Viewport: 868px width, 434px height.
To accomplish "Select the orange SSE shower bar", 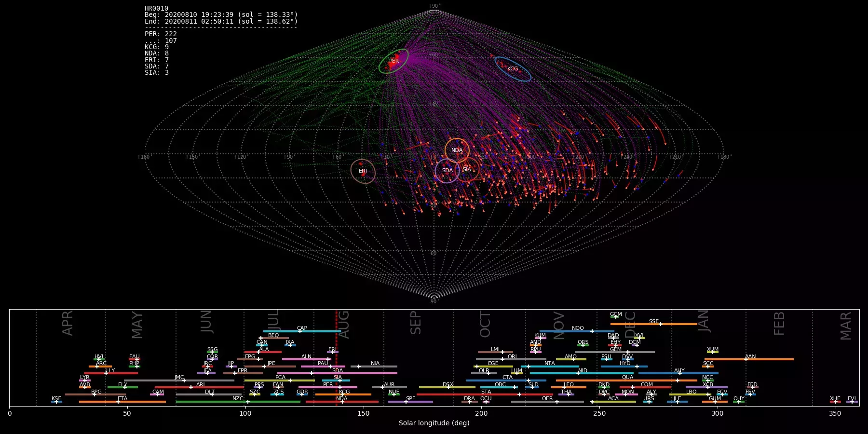I will click(653, 324).
